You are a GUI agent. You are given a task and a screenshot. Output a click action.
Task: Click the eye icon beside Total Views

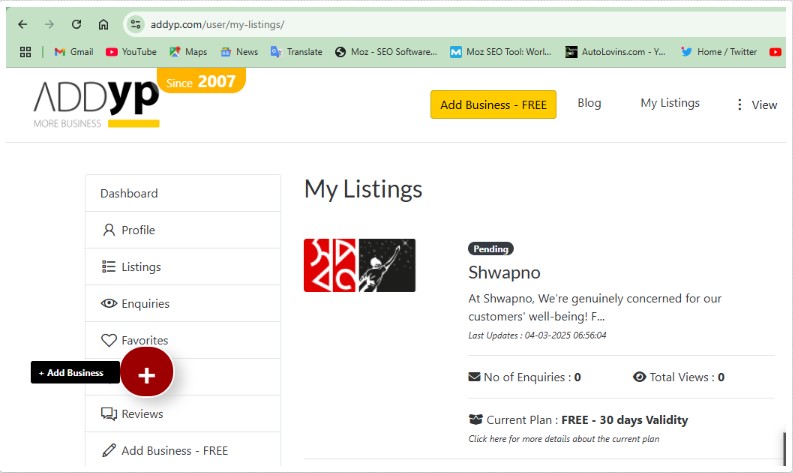639,377
